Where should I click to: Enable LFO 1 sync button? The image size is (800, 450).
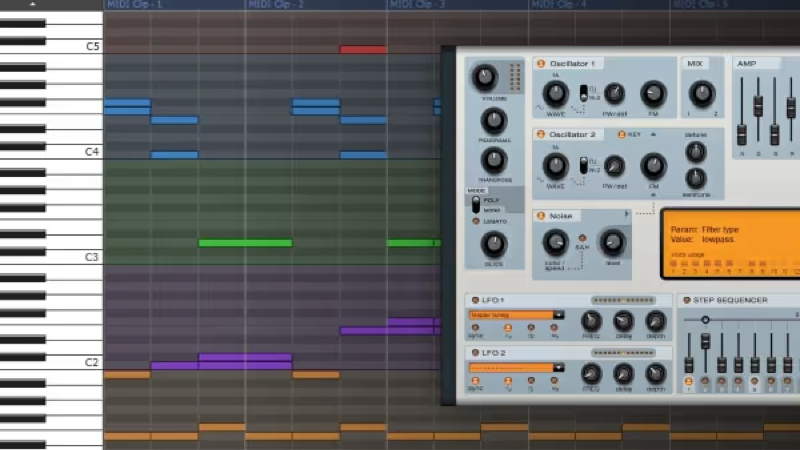476,328
